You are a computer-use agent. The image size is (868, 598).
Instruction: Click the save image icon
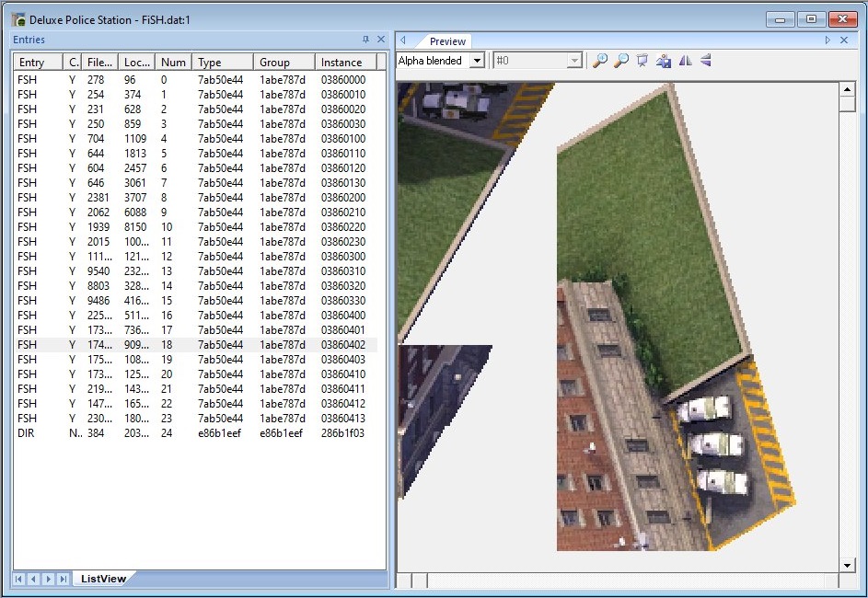click(x=663, y=61)
